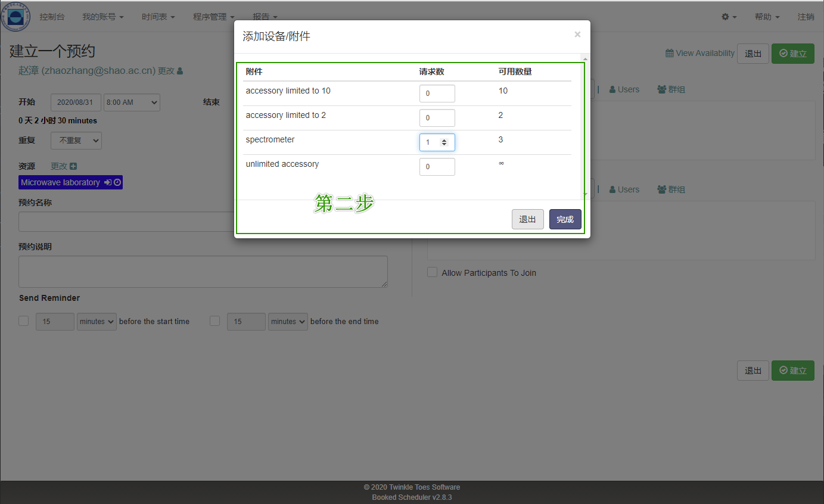This screenshot has width=824, height=504.
Task: Enable the Allow Participants To Join checkbox
Action: click(x=432, y=272)
